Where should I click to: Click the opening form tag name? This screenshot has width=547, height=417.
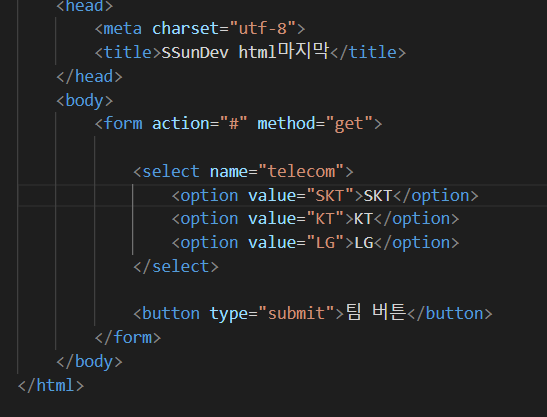tap(123, 124)
